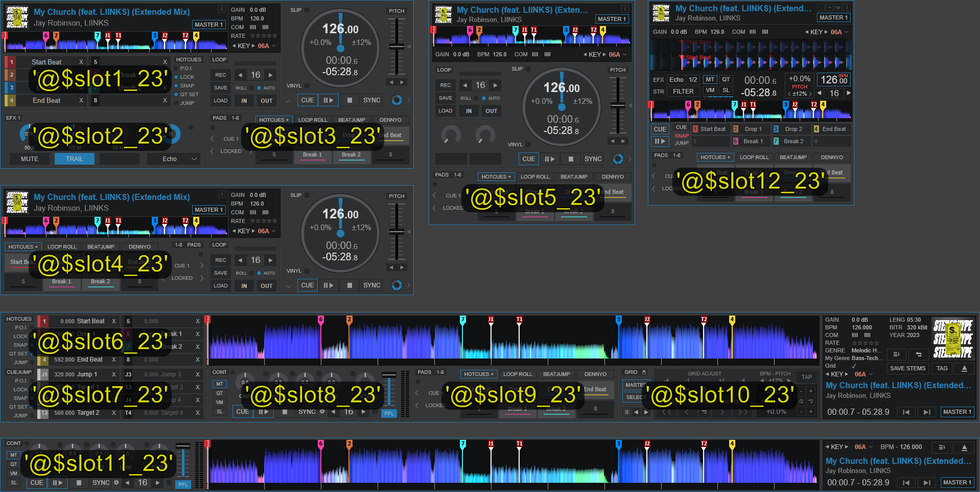Click the minus icon in the "w" header row
Image resolution: width=980 pixels, height=492 pixels.
click(821, 8)
